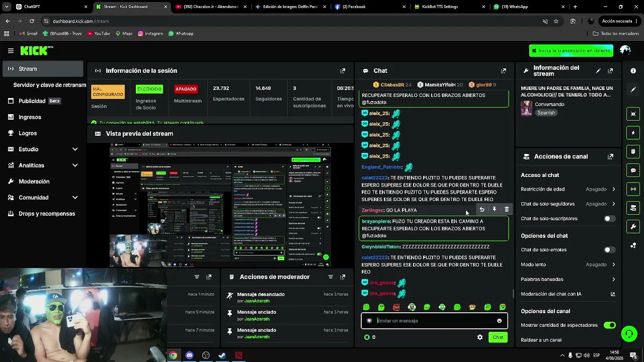Click the Spanish language tag
The height and width of the screenshot is (362, 644).
546,113
